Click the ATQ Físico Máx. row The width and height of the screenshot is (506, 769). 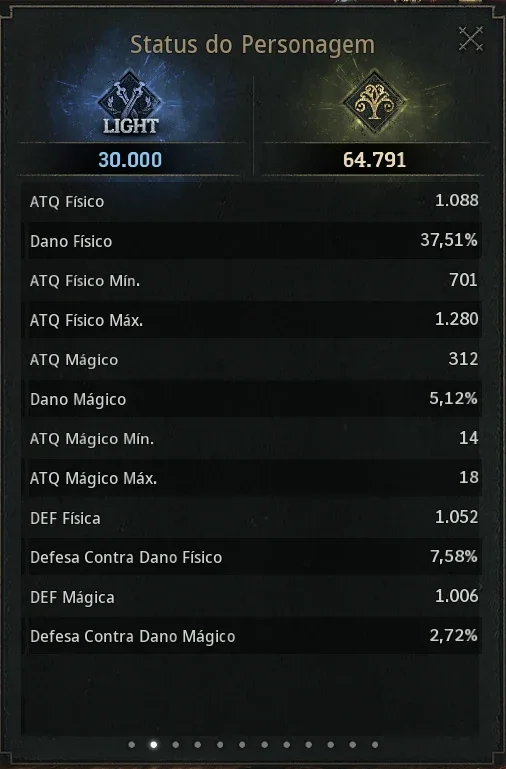coord(253,320)
